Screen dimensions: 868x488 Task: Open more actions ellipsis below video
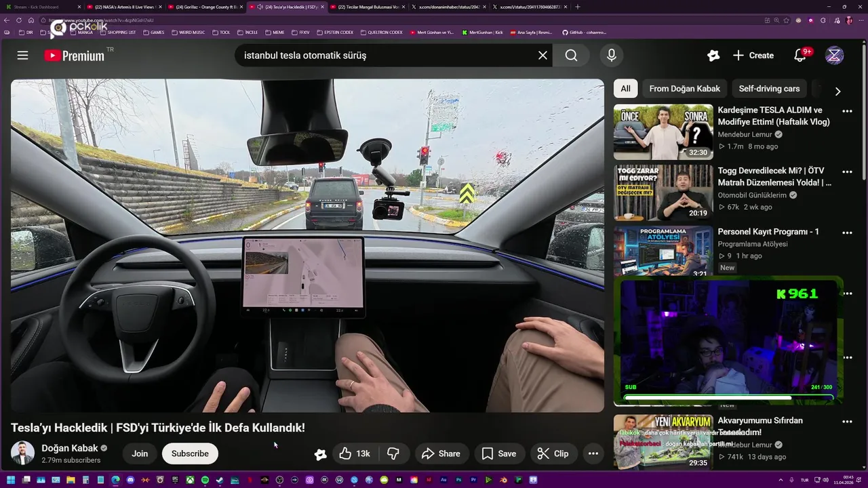point(593,453)
